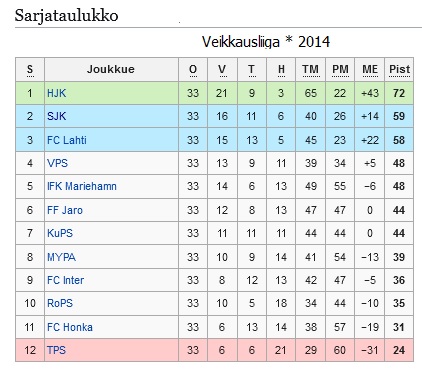Viewport: 422px width, 373px height.
Task: Click the ME column header abbreviation
Action: click(x=370, y=69)
